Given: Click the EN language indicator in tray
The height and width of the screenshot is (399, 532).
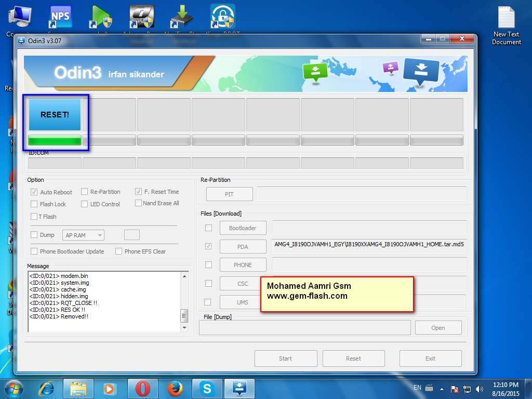Looking at the screenshot, I should pyautogui.click(x=417, y=388).
